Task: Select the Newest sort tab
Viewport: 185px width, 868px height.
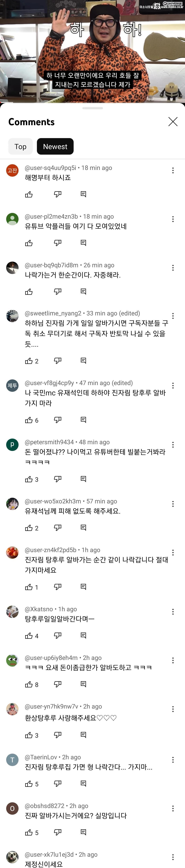Action: pos(55,146)
